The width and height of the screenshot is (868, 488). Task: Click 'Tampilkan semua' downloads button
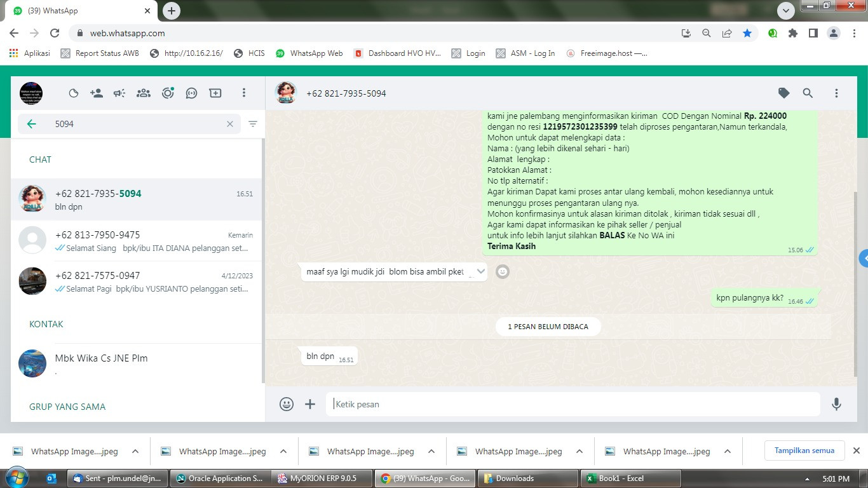coord(804,451)
